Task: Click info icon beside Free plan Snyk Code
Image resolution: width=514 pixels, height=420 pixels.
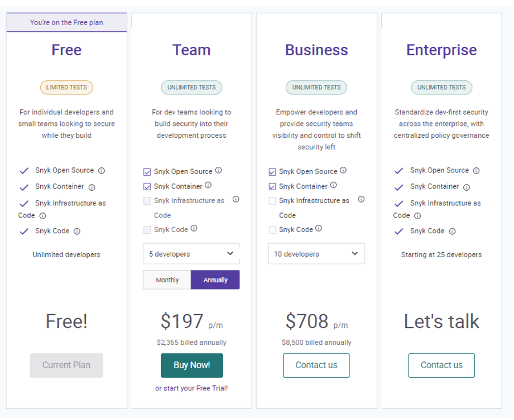Action: (x=77, y=231)
